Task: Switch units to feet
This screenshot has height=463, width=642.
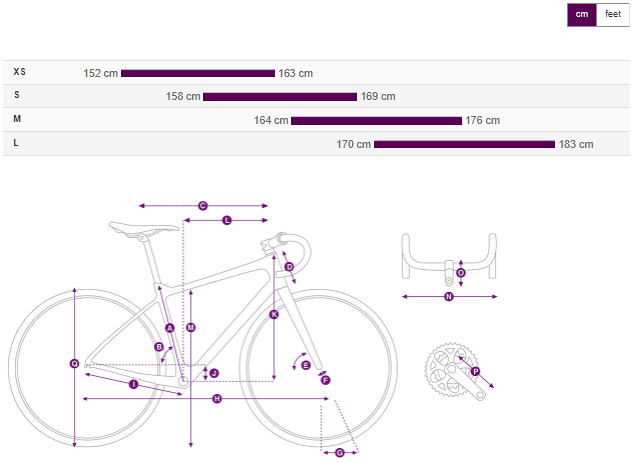Action: pos(613,14)
